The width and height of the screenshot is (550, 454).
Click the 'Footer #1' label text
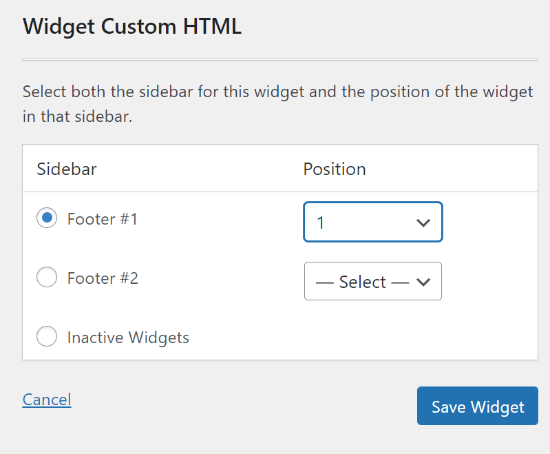pyautogui.click(x=102, y=219)
